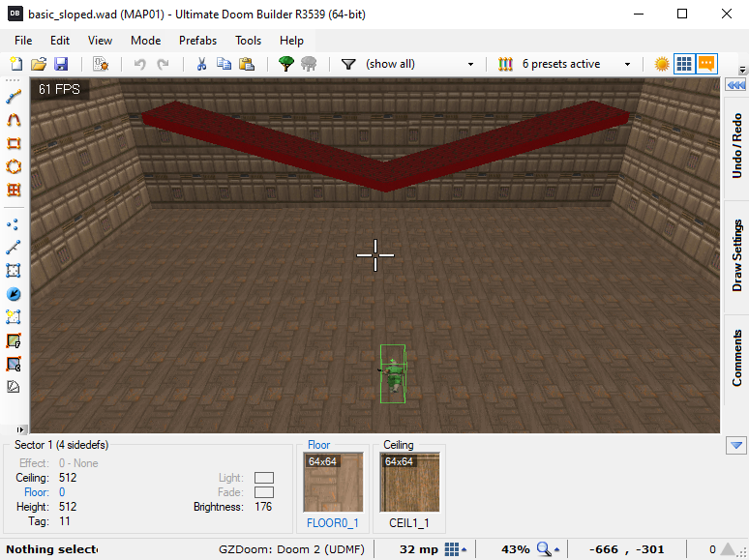Switch to Vertices mode
This screenshot has height=560, width=749.
tap(14, 224)
